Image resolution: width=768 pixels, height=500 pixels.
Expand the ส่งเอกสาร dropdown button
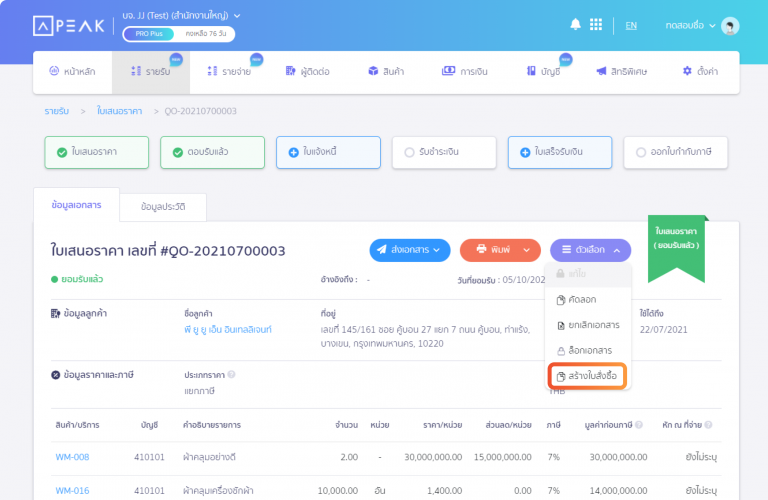[410, 249]
